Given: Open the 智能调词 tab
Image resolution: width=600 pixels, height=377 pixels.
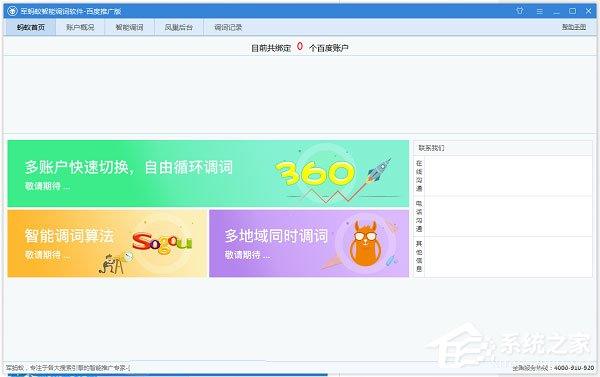Looking at the screenshot, I should pyautogui.click(x=129, y=27).
